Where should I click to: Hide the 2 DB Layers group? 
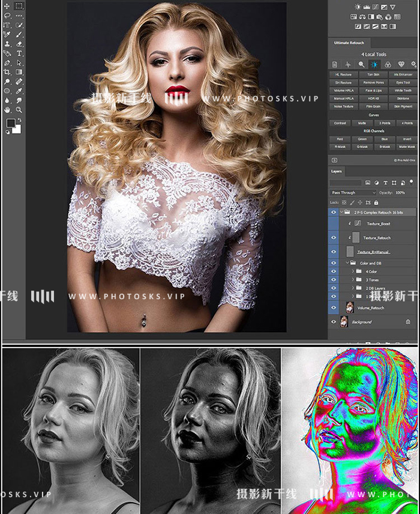pyautogui.click(x=334, y=288)
